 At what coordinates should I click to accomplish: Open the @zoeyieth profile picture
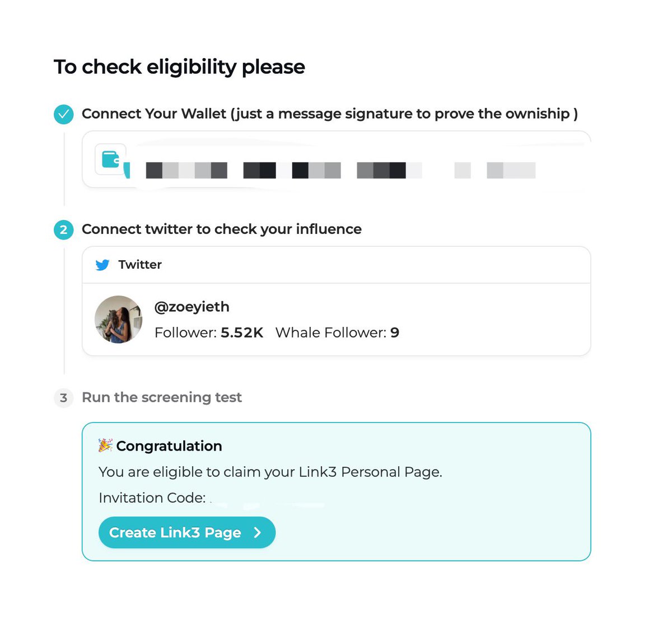(x=118, y=319)
